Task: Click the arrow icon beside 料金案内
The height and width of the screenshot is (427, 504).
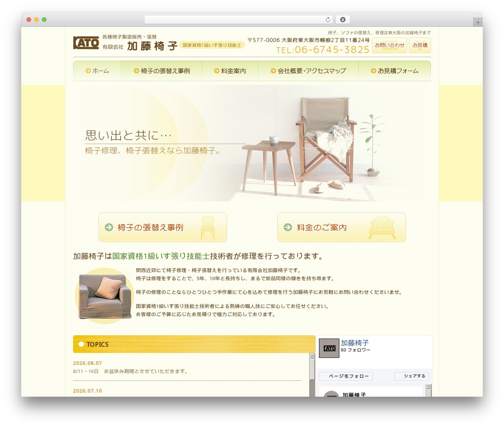Action: point(217,71)
